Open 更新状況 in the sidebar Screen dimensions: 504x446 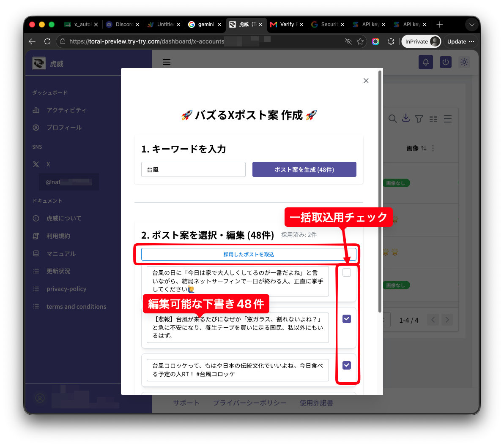[x=58, y=271]
